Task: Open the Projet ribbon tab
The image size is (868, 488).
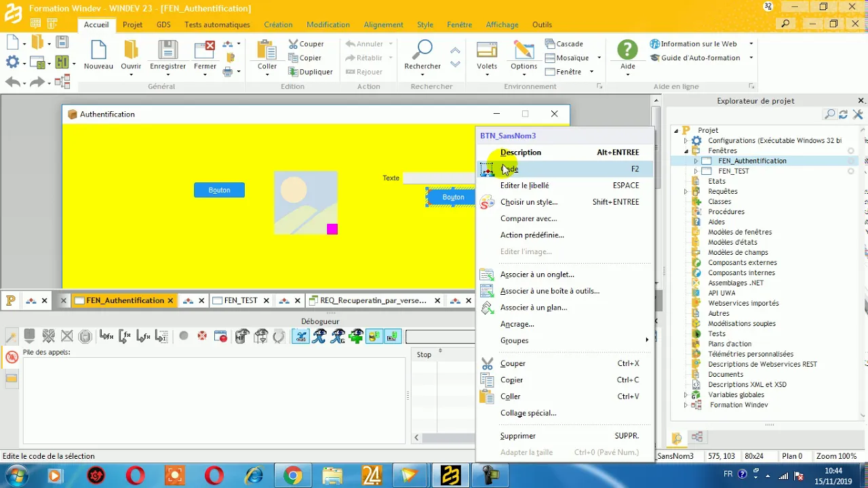Action: point(132,24)
